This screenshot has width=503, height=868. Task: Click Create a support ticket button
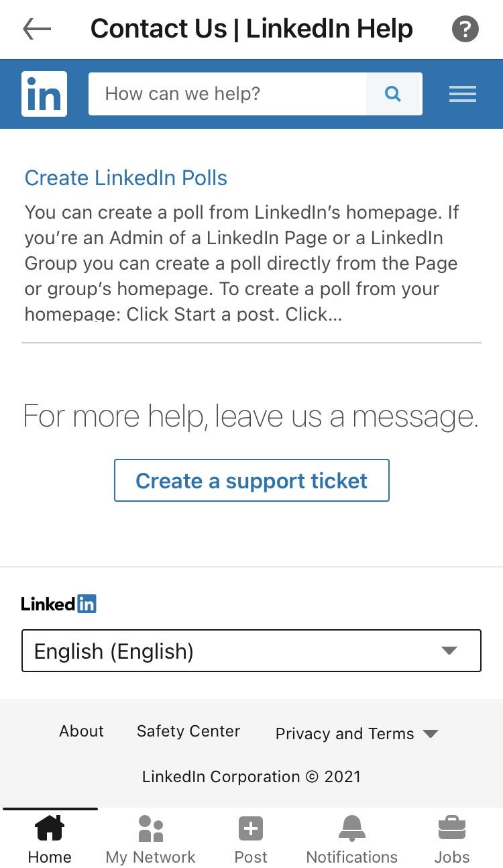(251, 480)
